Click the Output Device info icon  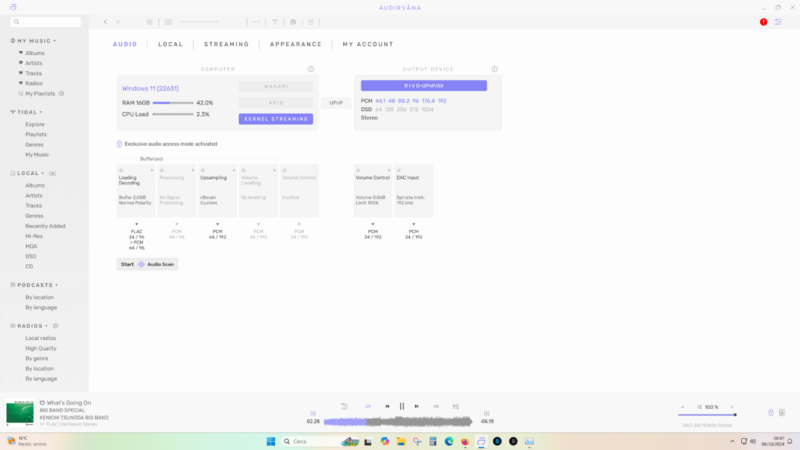(x=493, y=69)
